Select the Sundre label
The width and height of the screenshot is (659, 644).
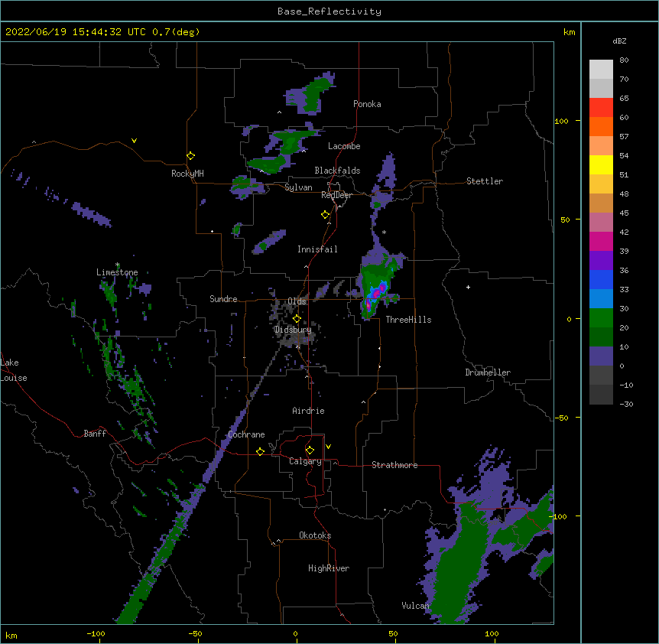(223, 299)
